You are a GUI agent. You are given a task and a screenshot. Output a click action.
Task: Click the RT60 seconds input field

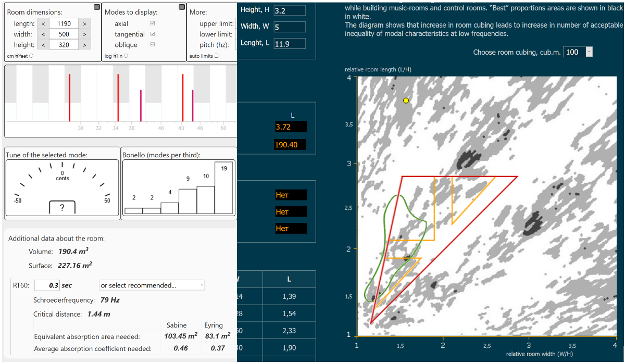47,285
